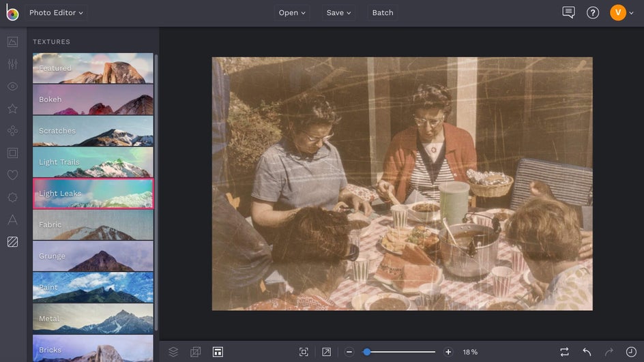
Task: Open the Frames tool in sidebar
Action: pyautogui.click(x=12, y=153)
